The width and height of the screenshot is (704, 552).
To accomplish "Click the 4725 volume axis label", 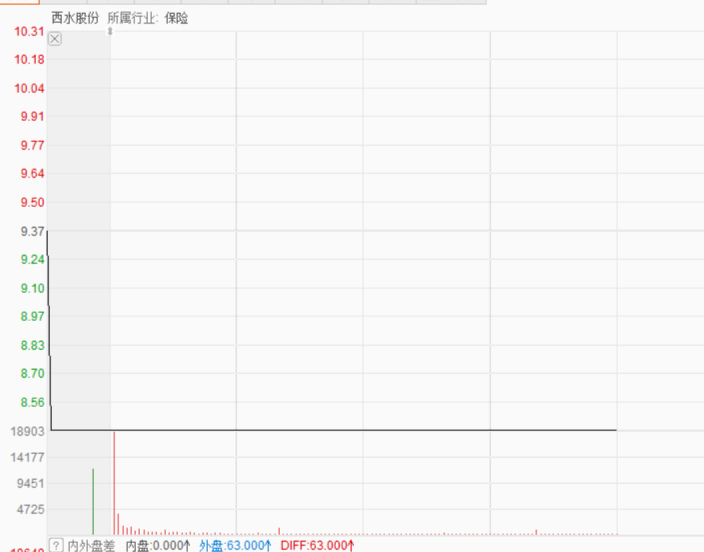I will [30, 509].
